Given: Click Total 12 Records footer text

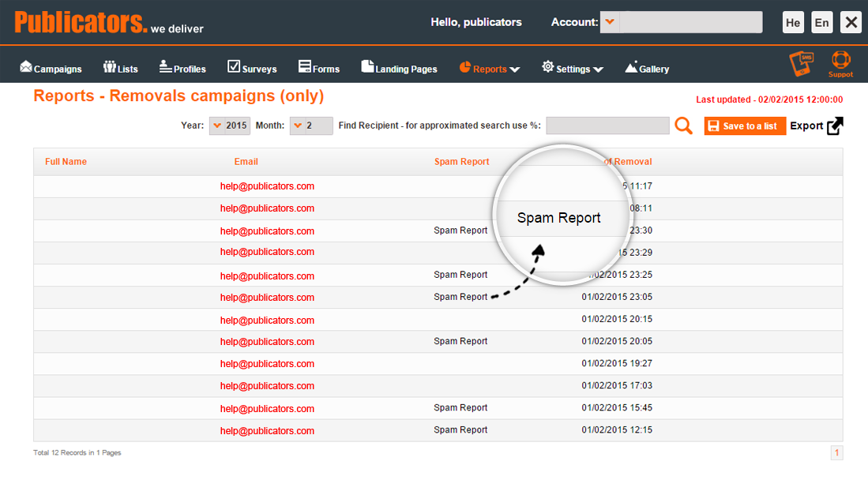Looking at the screenshot, I should 77,453.
